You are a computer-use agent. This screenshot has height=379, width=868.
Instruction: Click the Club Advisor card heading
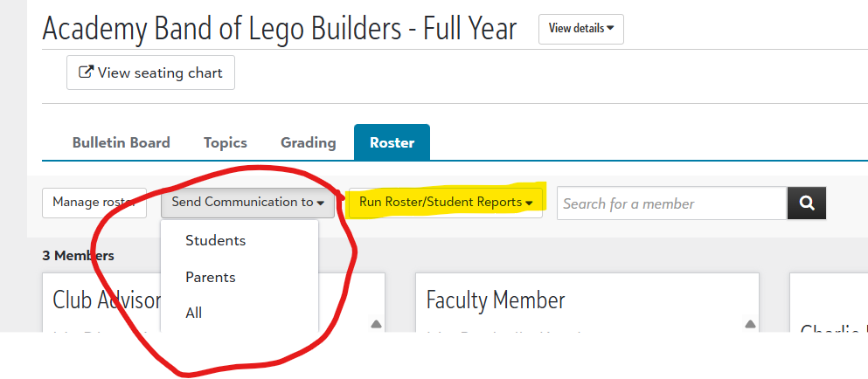click(107, 300)
